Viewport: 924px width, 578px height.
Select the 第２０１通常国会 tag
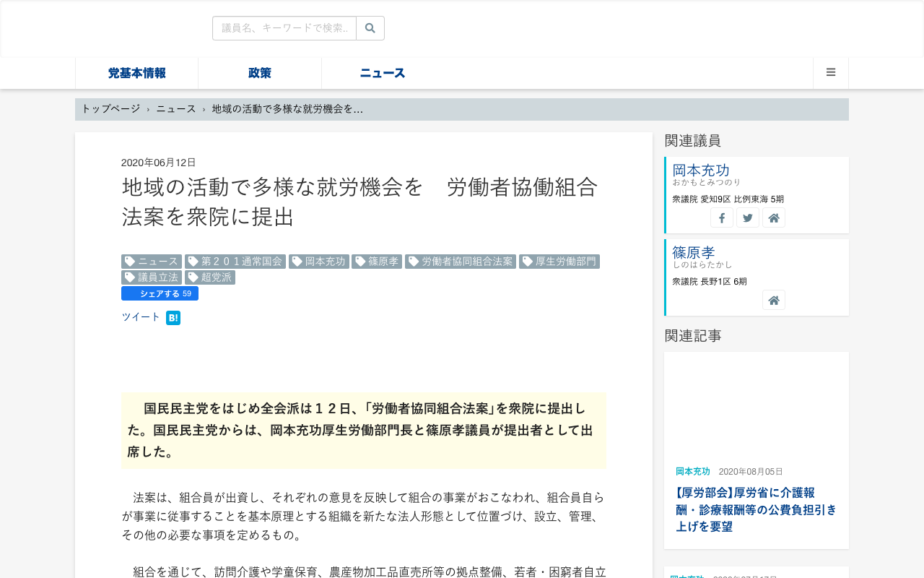click(x=235, y=262)
